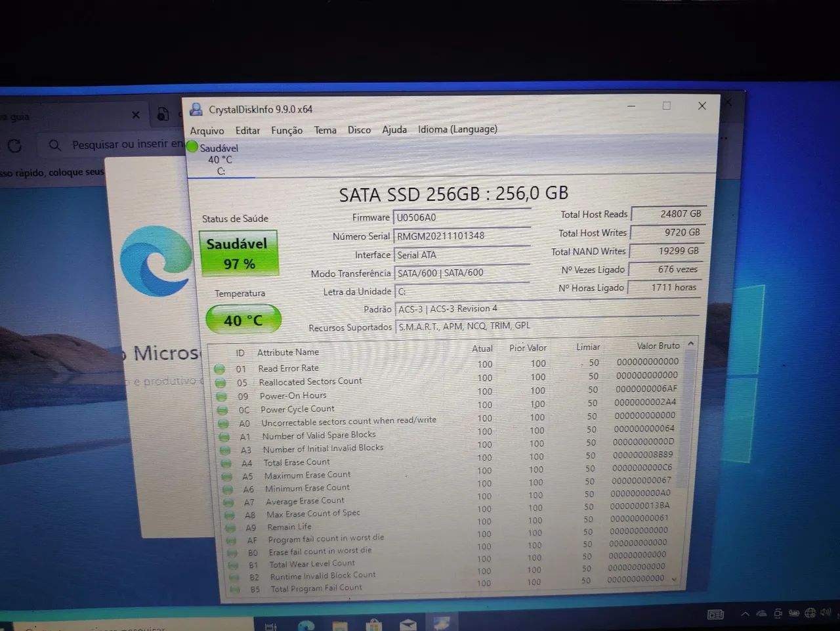840x631 pixels.
Task: Click the status icon of Remain Life row
Action: pyautogui.click(x=230, y=529)
